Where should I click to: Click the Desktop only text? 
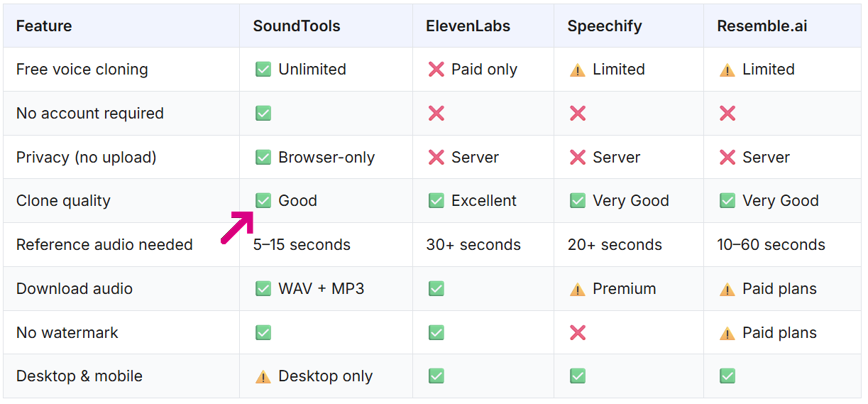(x=325, y=376)
